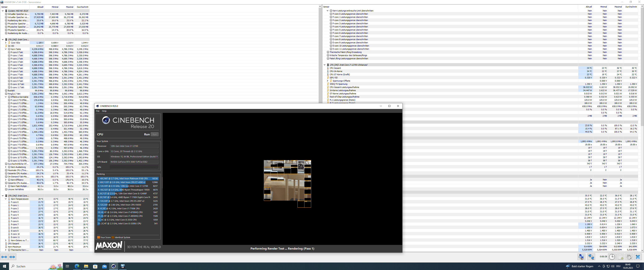The height and width of the screenshot is (270, 644).
Task: Select ranking entry '12th Gen Intel Core i7-12700'
Action: [x=128, y=186]
